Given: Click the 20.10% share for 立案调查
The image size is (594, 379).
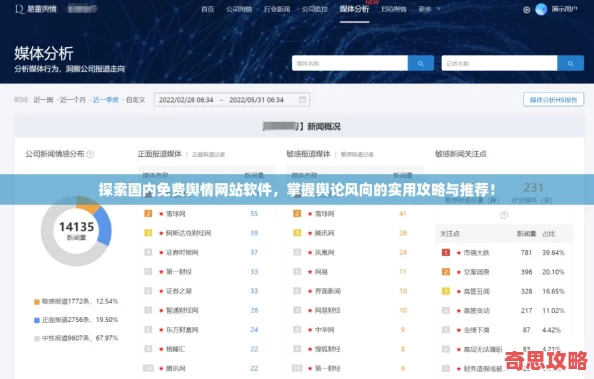Looking at the screenshot, I should pyautogui.click(x=553, y=272).
